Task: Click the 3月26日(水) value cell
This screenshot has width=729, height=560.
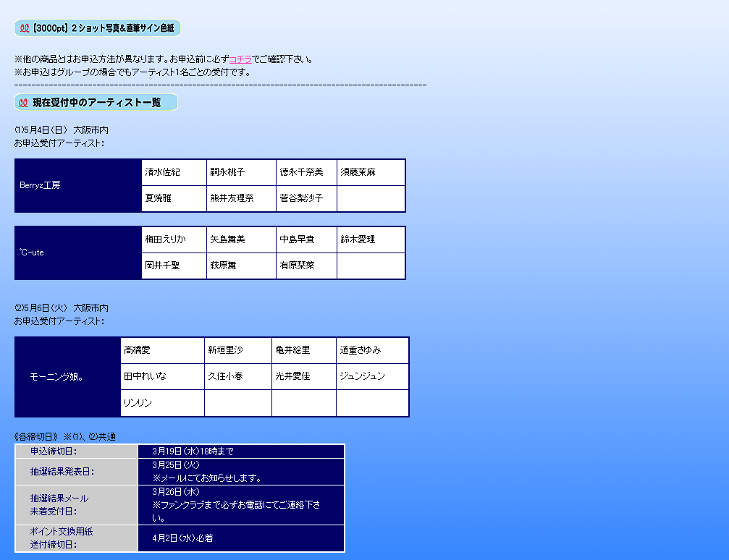Action: click(241, 505)
